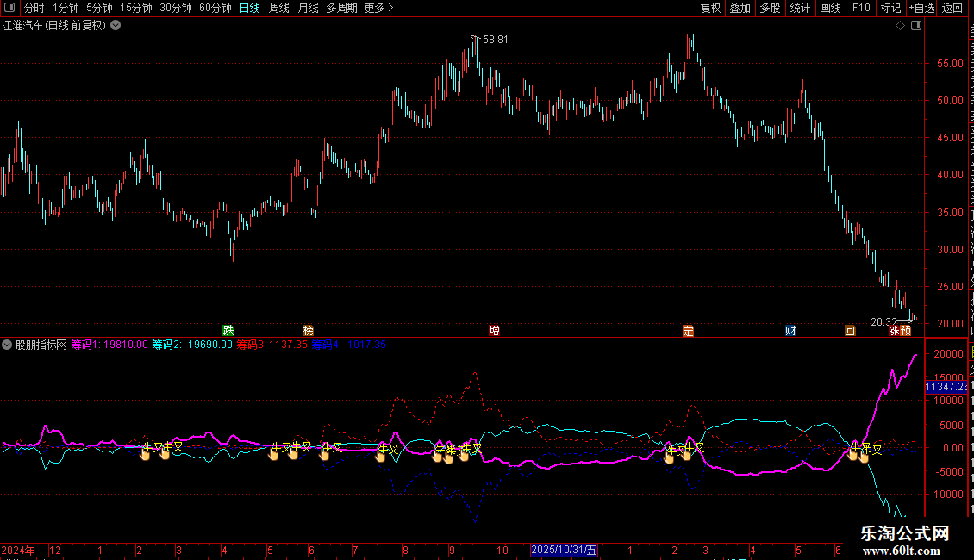Screen dimensions: 974x560
Task: Open 多周期 multi-period view
Action: point(341,8)
